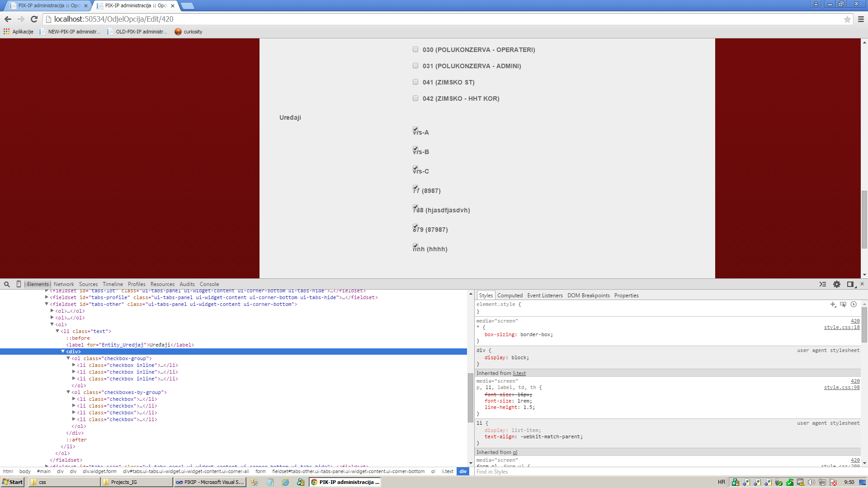Click the animation play icon in Styles
This screenshot has height=488, width=868.
854,304
